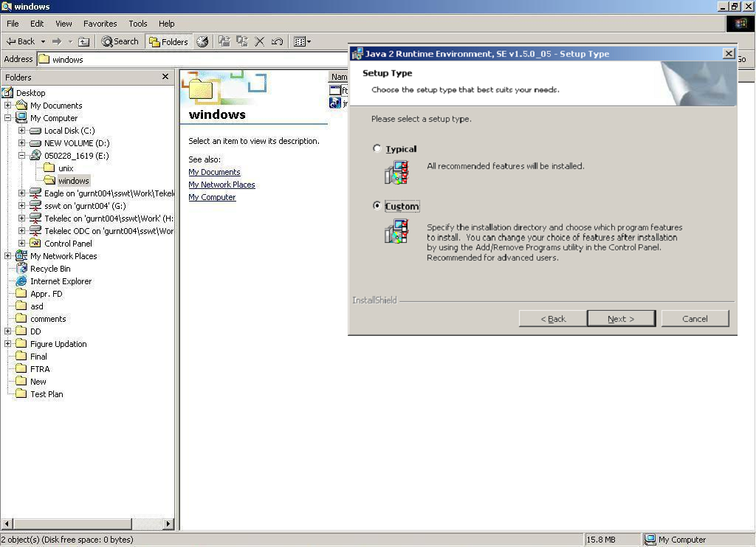Expand Local Disk (C:) node
Screen dimensions: 756x547
[x=21, y=130]
